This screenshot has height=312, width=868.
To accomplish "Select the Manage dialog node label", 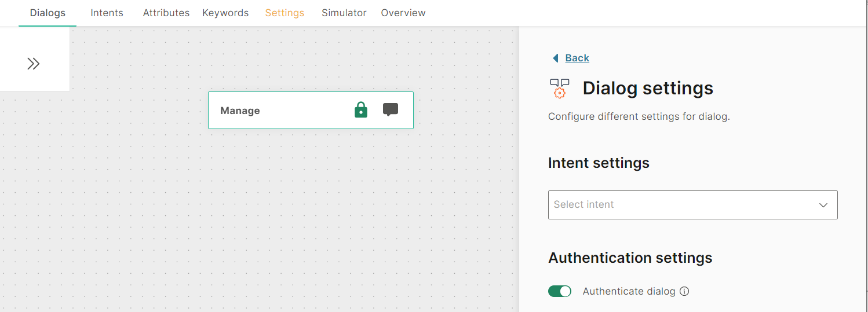I will [x=240, y=111].
